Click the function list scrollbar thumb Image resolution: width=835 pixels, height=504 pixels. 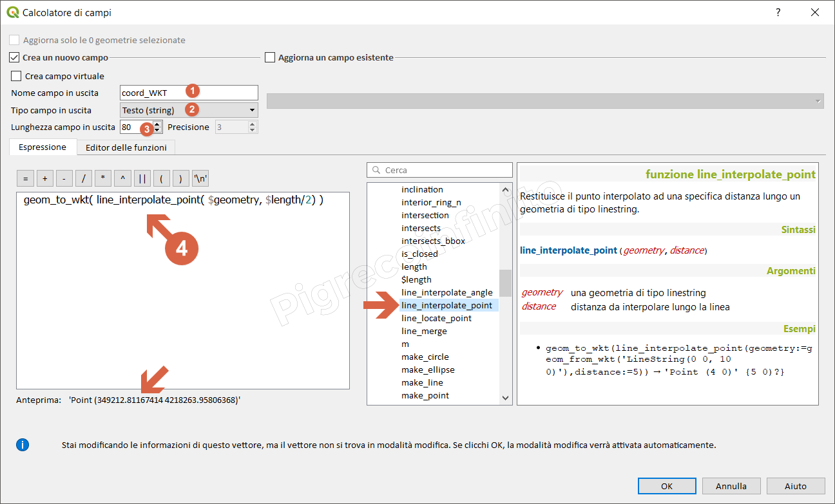[505, 283]
